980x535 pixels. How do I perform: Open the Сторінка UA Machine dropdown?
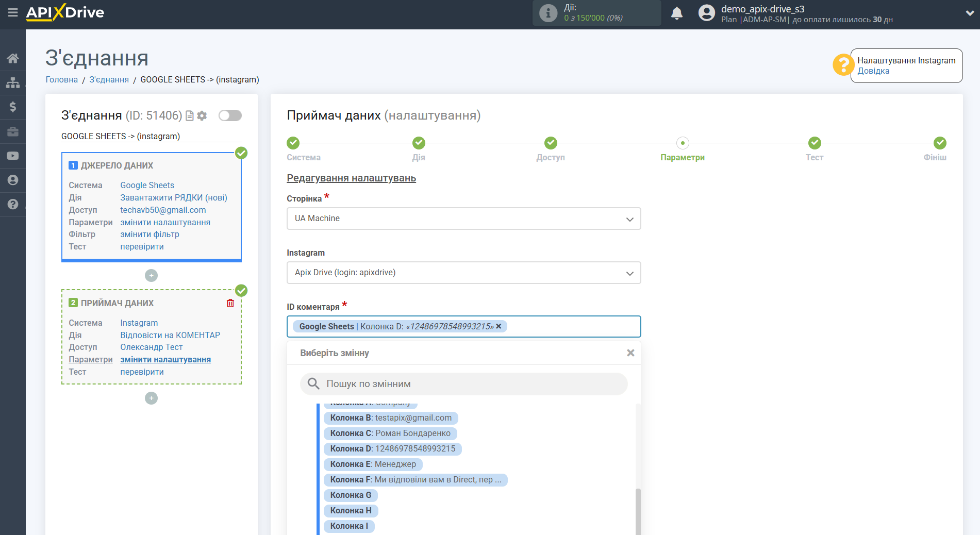464,219
